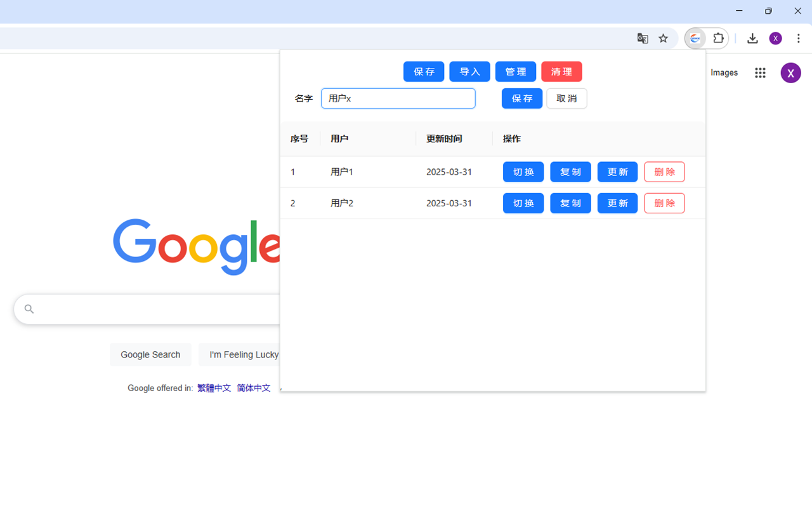Click the magnifier icon in the search box
This screenshot has height=508, width=812.
(x=29, y=309)
